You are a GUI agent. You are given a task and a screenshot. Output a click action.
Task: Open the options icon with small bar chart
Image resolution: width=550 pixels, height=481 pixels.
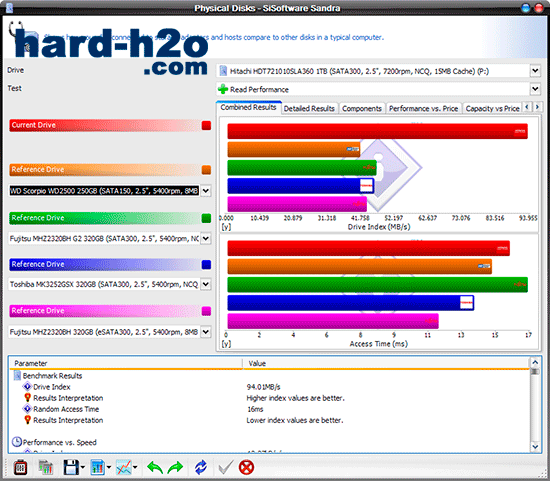[x=46, y=468]
